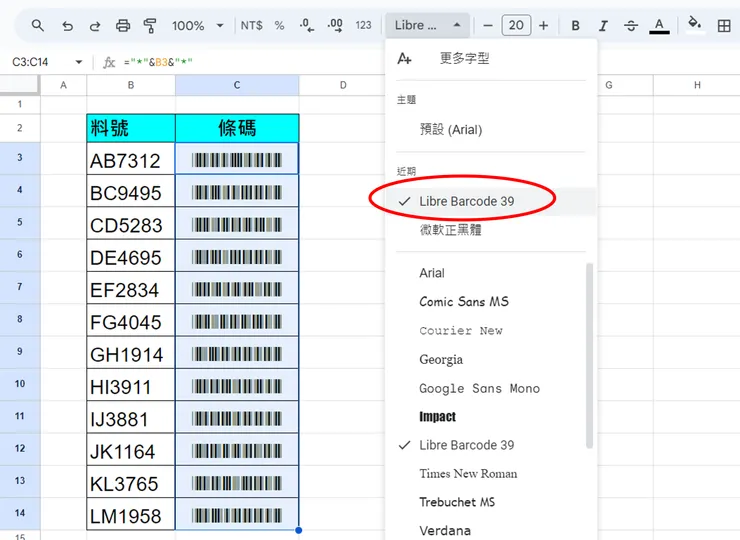Select row 10 header

tap(20, 384)
